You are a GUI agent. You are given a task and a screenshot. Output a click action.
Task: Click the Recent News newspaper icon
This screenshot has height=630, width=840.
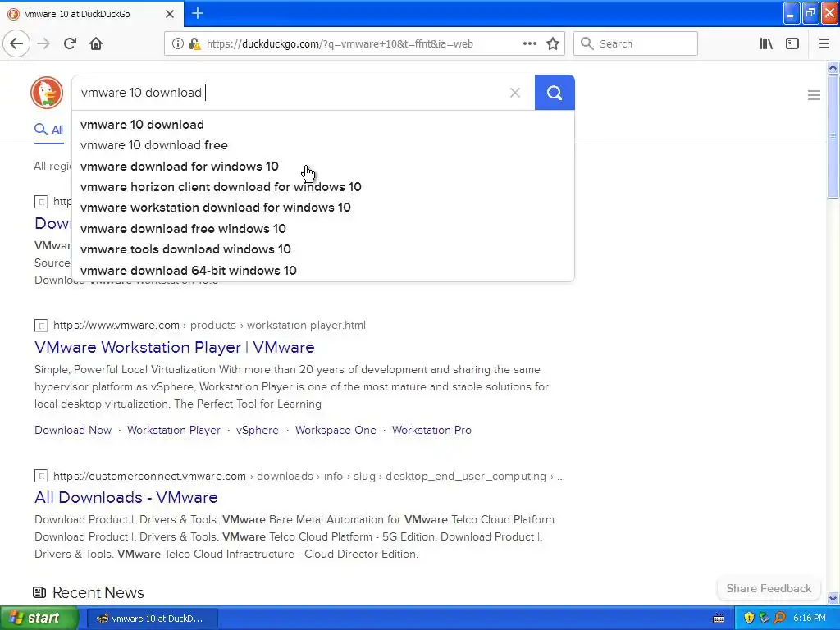[x=39, y=592]
